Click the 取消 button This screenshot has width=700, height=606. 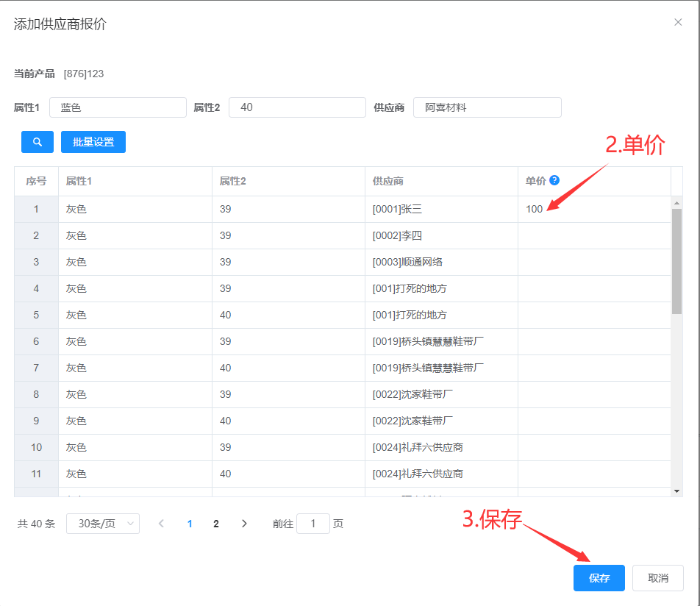coord(658,578)
